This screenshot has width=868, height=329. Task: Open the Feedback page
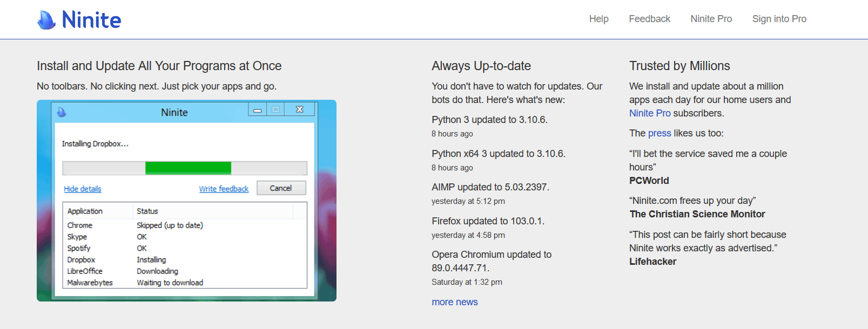pos(649,19)
